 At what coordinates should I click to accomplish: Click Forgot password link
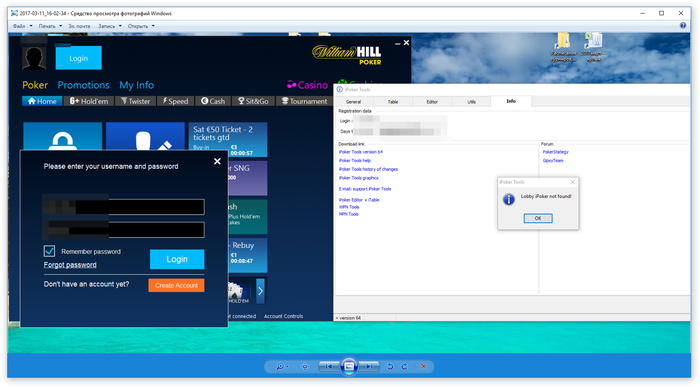[70, 265]
